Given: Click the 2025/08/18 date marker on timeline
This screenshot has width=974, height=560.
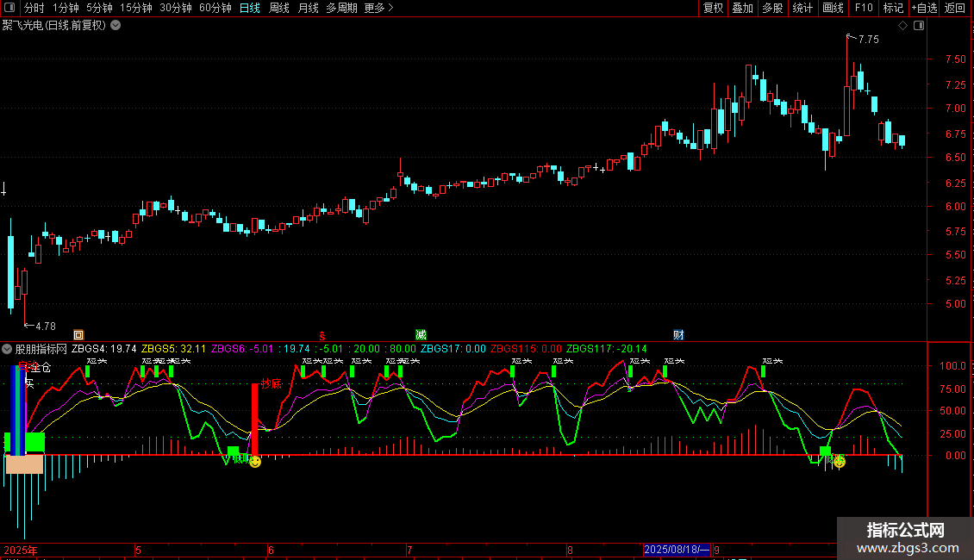Looking at the screenshot, I should 677,550.
